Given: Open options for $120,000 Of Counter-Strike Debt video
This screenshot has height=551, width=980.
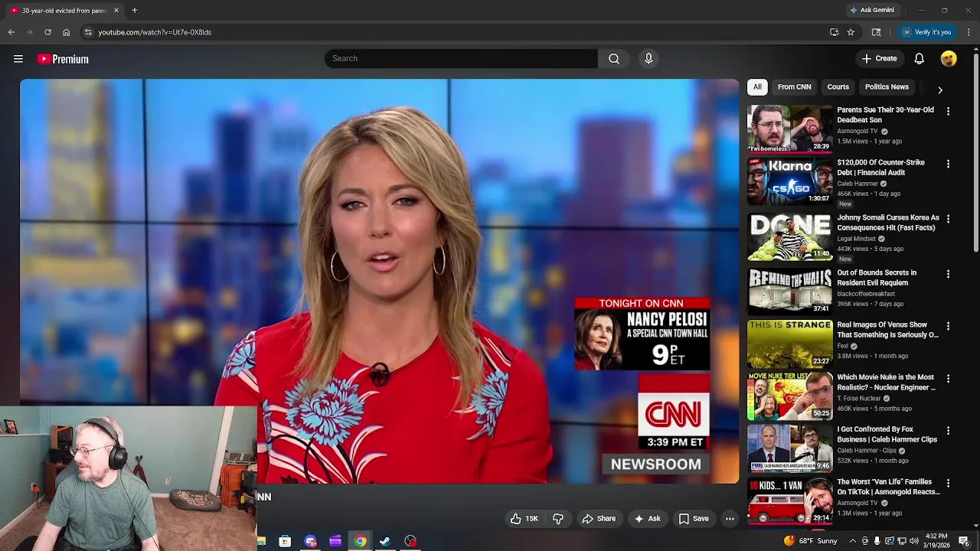Looking at the screenshot, I should (948, 164).
